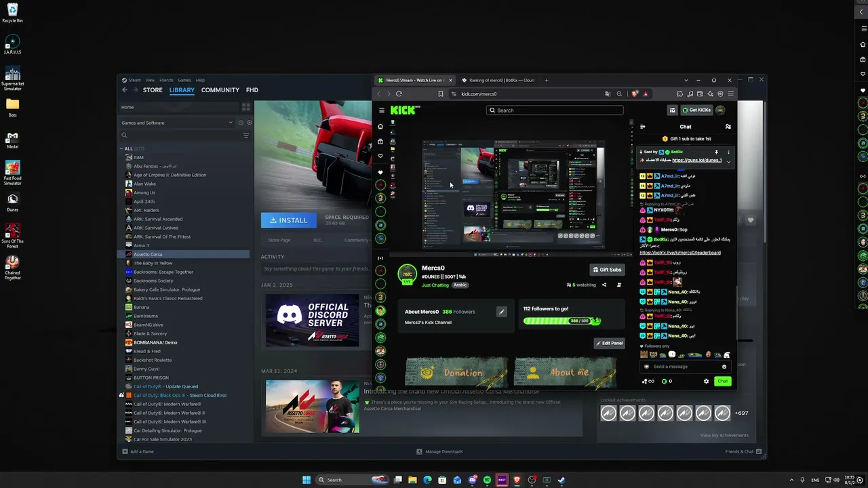Type in the Kick search field
The image size is (868, 488).
555,110
